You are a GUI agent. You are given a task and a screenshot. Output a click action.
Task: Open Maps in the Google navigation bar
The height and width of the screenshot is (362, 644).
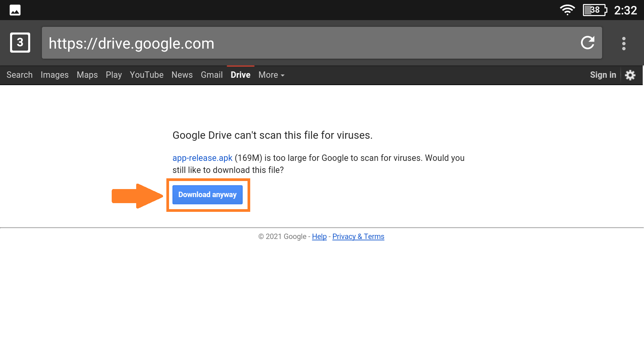[x=87, y=75]
